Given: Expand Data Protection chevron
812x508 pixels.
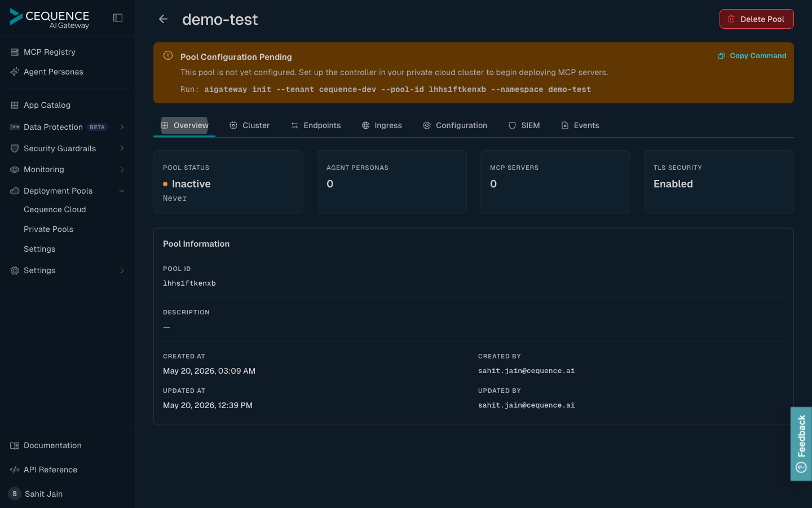Looking at the screenshot, I should (x=122, y=127).
